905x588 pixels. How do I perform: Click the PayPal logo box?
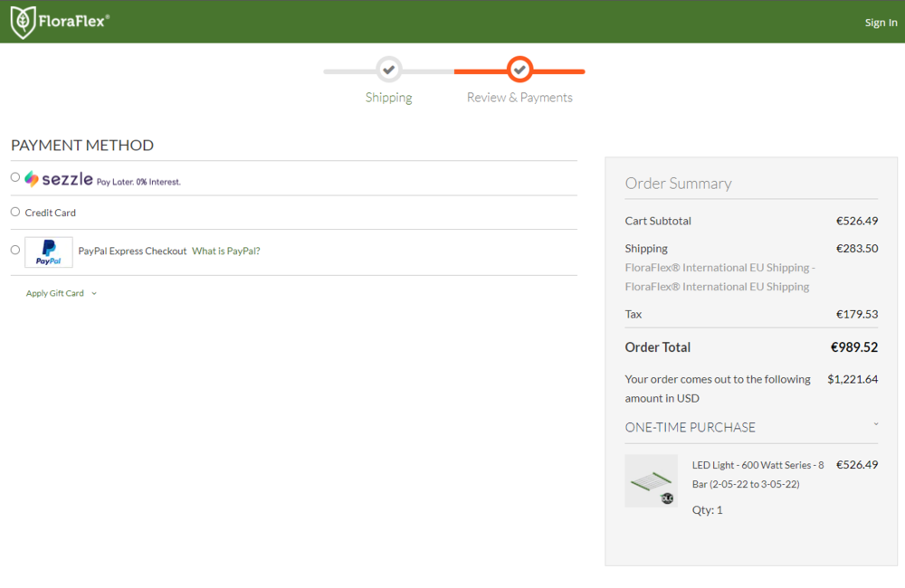click(49, 252)
